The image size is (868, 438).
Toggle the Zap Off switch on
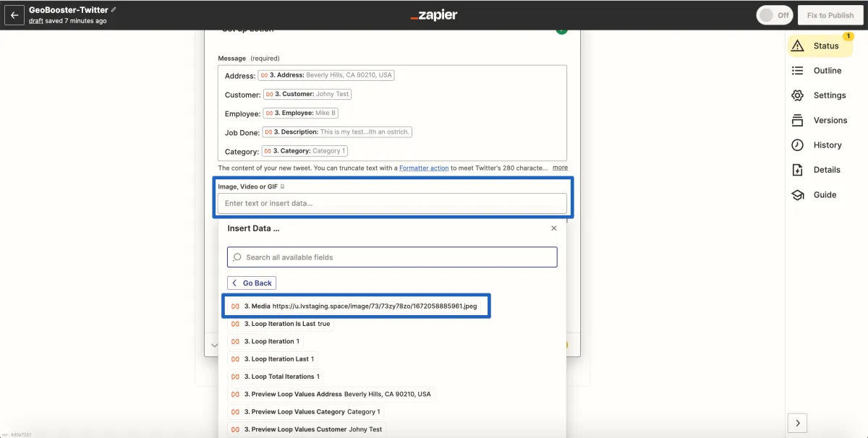774,15
